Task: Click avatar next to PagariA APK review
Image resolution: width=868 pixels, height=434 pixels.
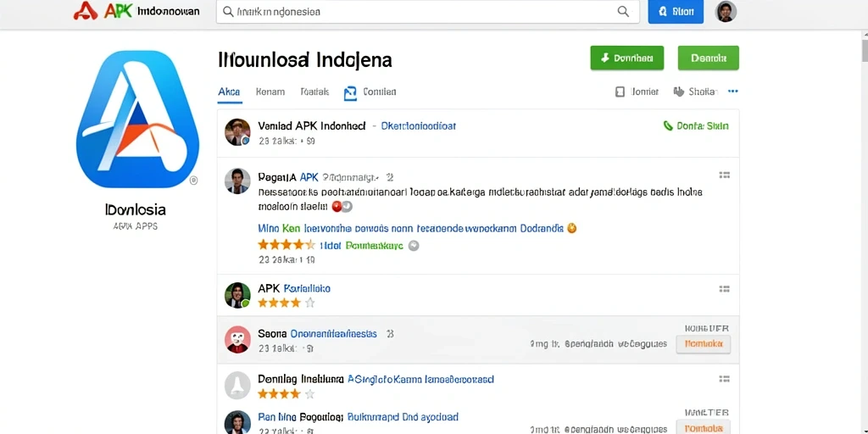Action: click(237, 181)
